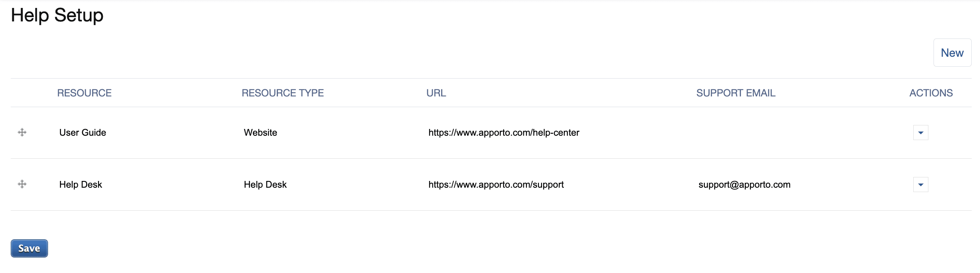Click the support@apporto.com email address
The height and width of the screenshot is (273, 980).
745,185
